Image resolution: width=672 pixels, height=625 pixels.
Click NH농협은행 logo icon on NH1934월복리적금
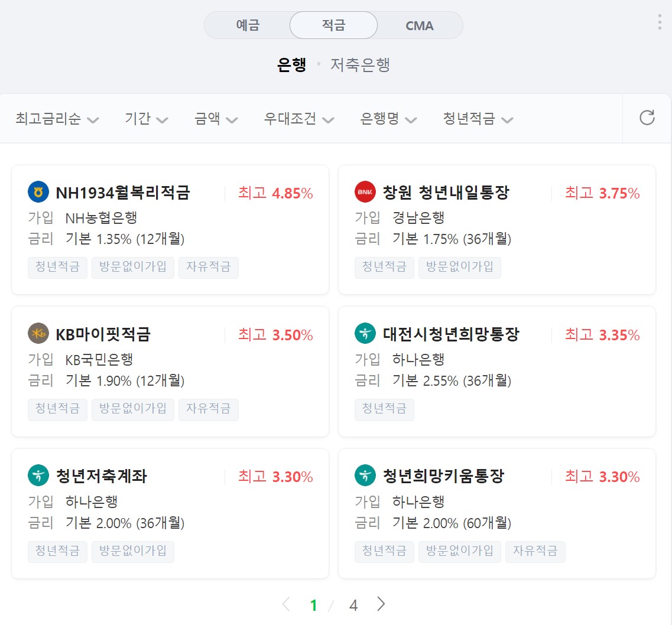point(38,192)
